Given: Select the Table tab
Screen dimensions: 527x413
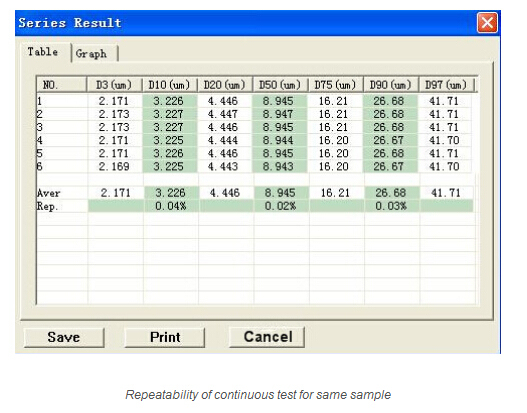Looking at the screenshot, I should 45,52.
